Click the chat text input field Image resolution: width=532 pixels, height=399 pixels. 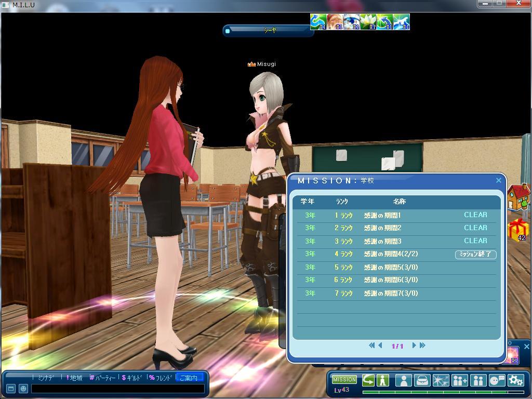[x=118, y=389]
